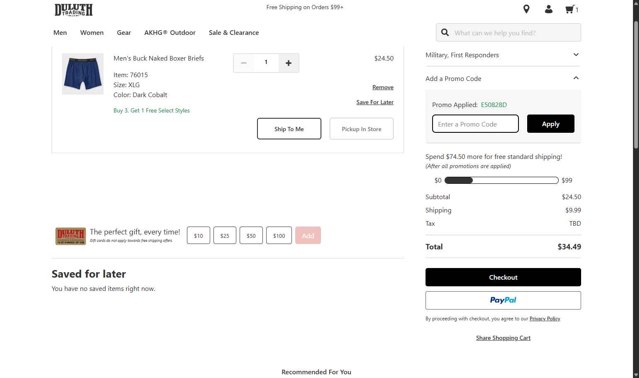
Task: Open the account profile icon
Action: click(x=549, y=9)
